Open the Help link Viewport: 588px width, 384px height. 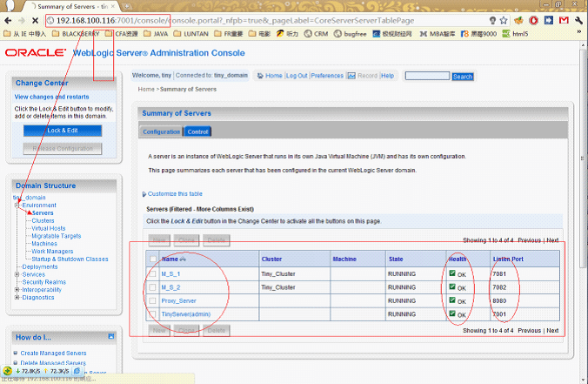point(387,76)
